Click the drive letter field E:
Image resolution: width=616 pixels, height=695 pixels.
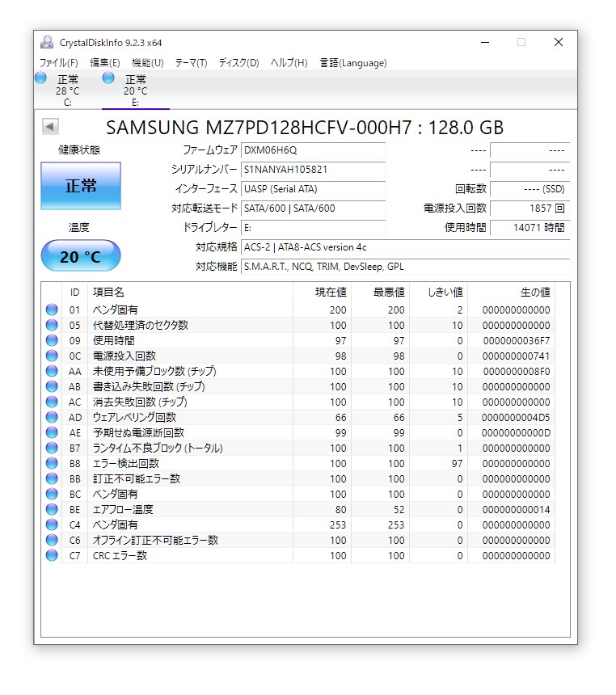click(x=313, y=228)
